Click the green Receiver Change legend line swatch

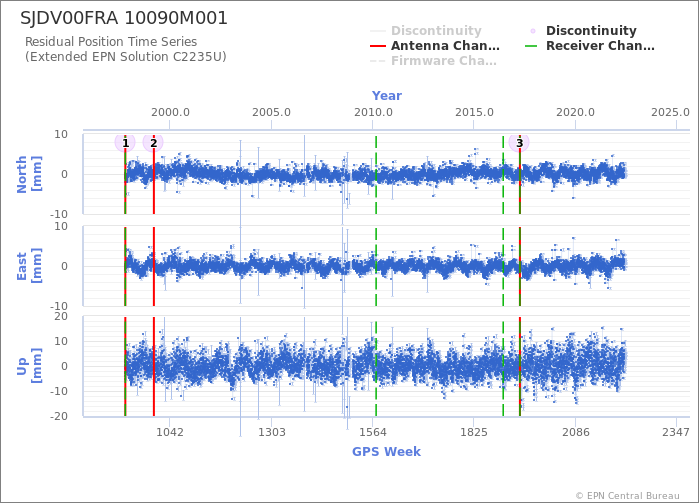[532, 46]
